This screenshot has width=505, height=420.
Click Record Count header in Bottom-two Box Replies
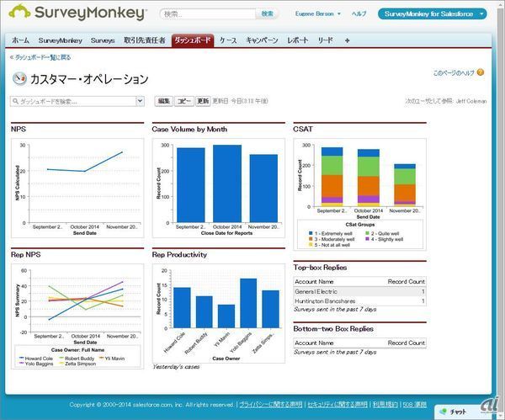(407, 343)
